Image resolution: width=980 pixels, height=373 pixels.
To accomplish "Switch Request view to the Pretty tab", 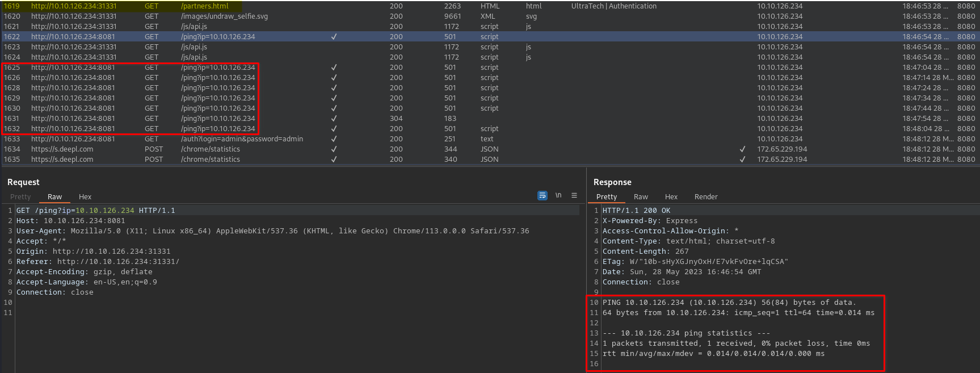I will [x=20, y=197].
